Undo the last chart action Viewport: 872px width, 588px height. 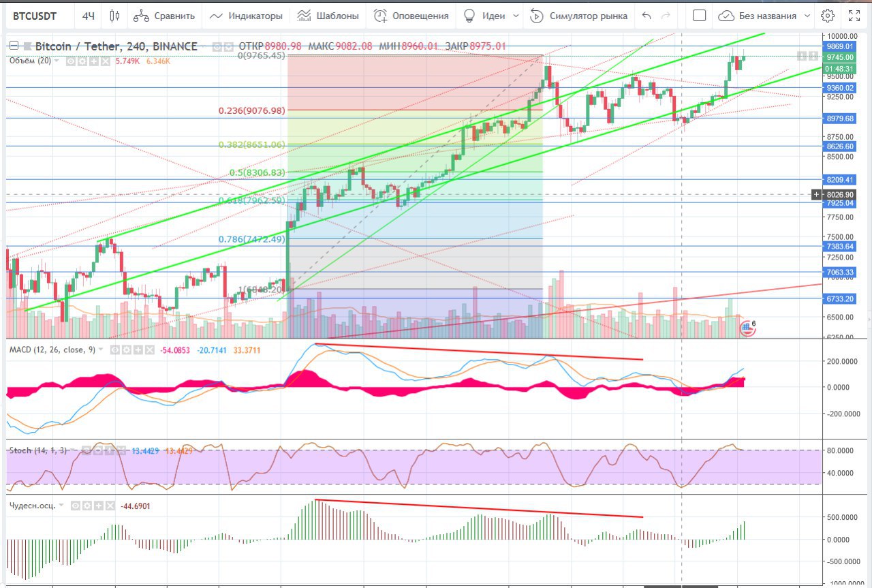pos(647,15)
